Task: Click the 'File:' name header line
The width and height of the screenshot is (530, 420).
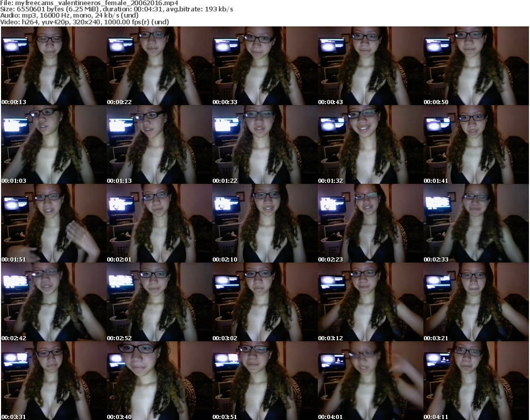Action: tap(89, 3)
